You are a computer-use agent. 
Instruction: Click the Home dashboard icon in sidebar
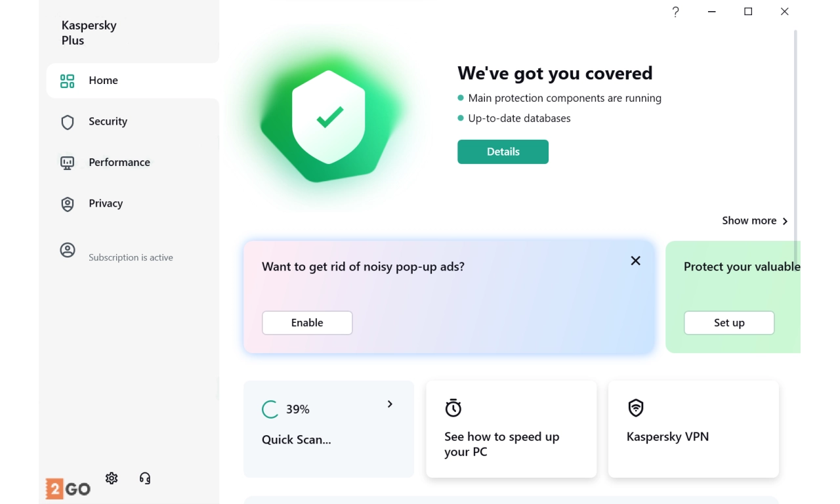[x=67, y=81]
